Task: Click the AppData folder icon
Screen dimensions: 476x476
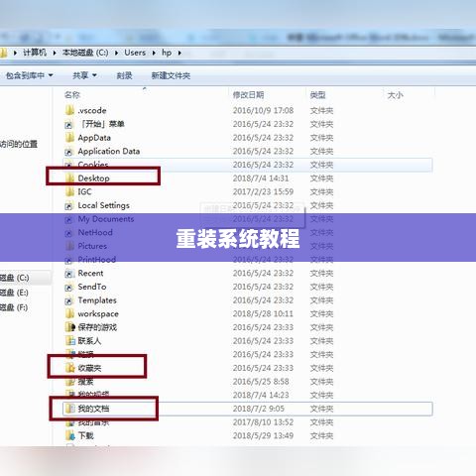Action: pyautogui.click(x=69, y=137)
